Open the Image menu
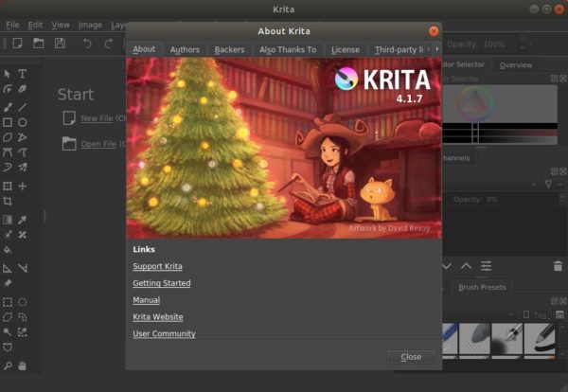The image size is (568, 392). tap(90, 25)
